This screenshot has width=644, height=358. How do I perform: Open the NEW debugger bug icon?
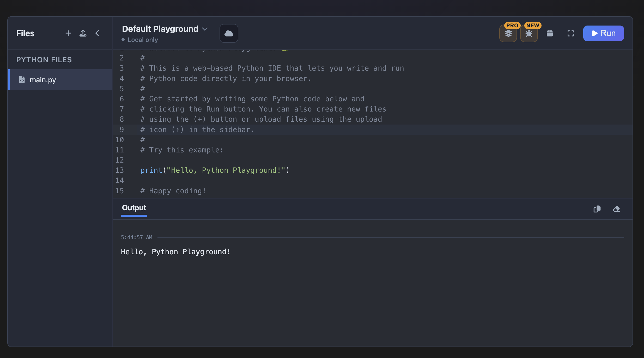pyautogui.click(x=529, y=33)
